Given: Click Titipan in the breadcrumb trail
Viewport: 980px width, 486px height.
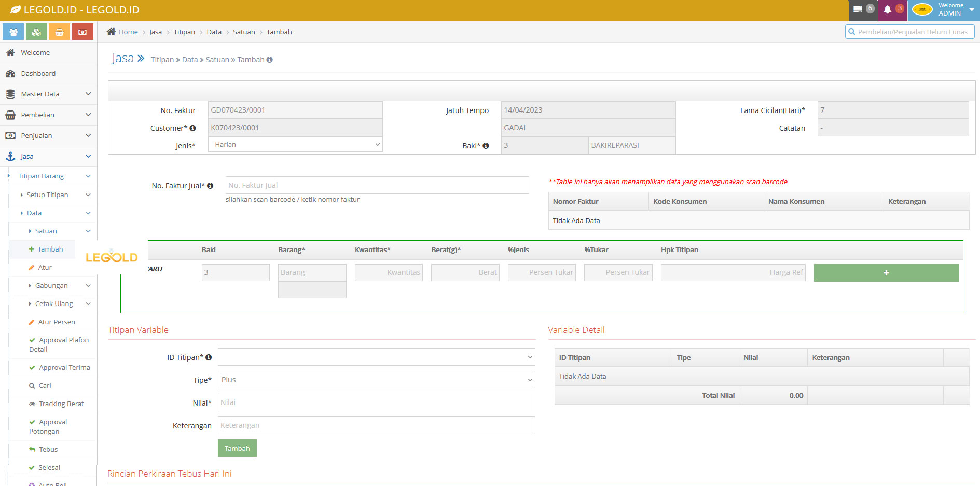Looking at the screenshot, I should point(184,32).
